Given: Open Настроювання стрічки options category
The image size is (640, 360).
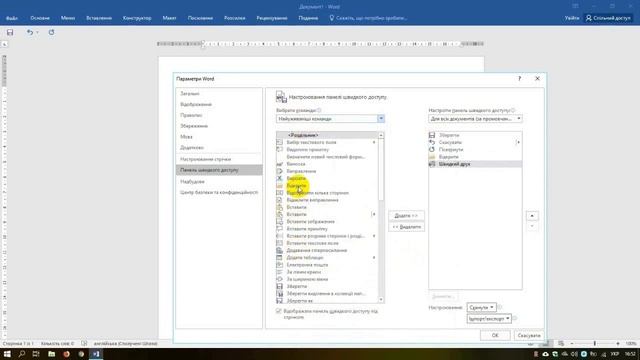Looking at the screenshot, I should (x=205, y=159).
